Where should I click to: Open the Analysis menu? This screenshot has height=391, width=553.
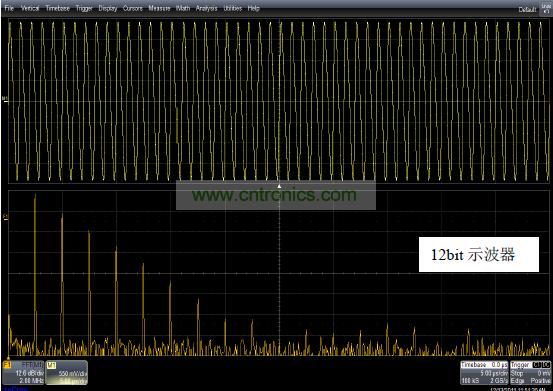click(x=207, y=8)
